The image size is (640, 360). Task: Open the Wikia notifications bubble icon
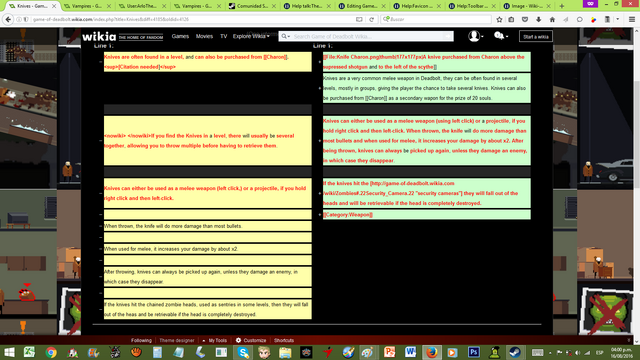(500, 36)
